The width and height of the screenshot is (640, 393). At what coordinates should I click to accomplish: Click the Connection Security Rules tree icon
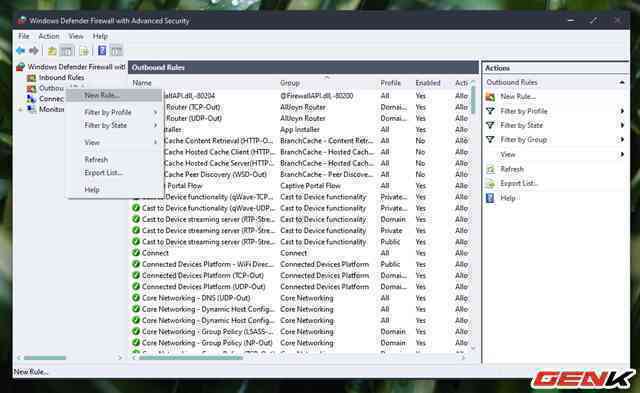point(31,99)
